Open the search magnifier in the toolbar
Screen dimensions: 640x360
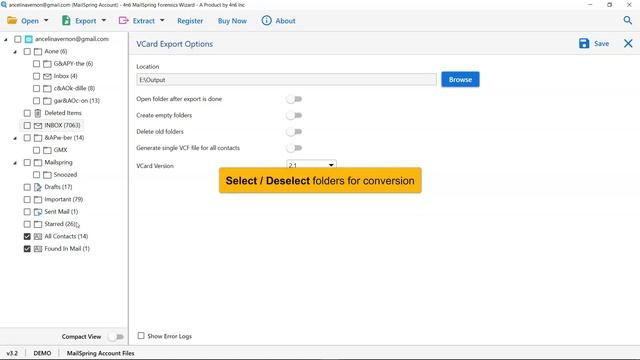pyautogui.click(x=627, y=20)
